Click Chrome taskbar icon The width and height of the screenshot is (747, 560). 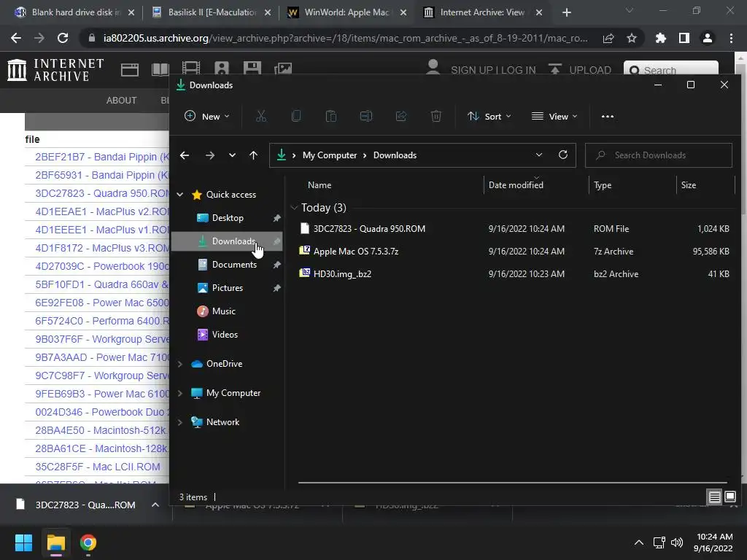[x=88, y=542]
